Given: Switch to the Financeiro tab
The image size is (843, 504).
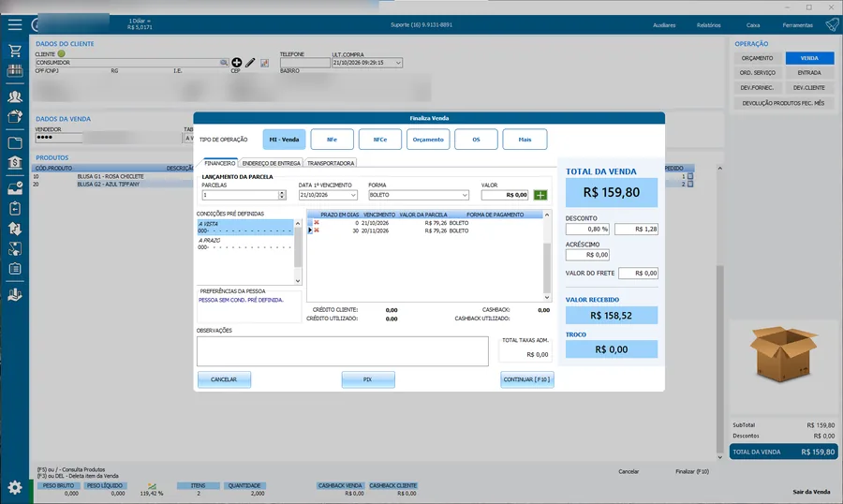Looking at the screenshot, I should tap(219, 163).
